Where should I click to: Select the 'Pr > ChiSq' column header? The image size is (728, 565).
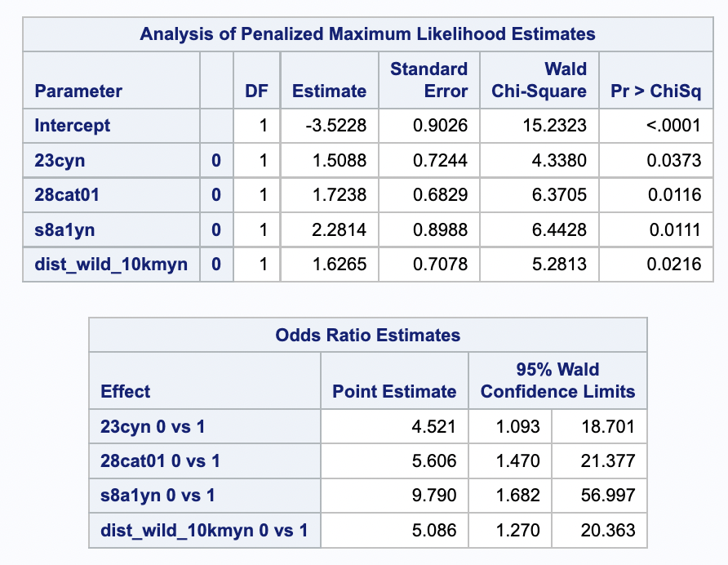(x=655, y=91)
